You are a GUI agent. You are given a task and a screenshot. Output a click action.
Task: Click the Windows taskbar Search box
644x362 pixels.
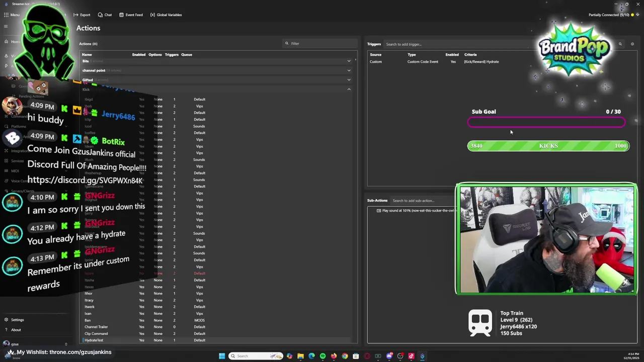coord(256,356)
